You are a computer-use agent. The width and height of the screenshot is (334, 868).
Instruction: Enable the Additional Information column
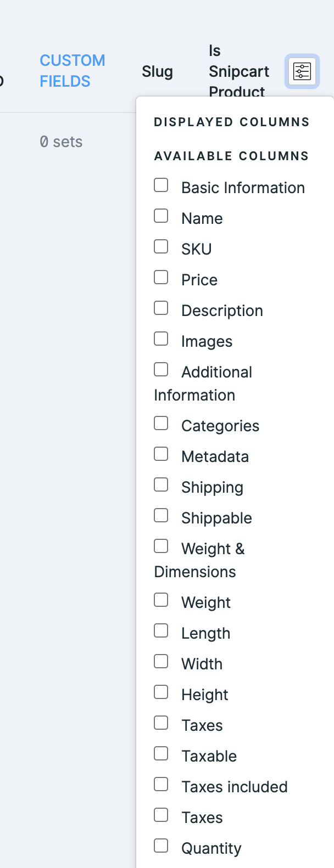tap(161, 369)
